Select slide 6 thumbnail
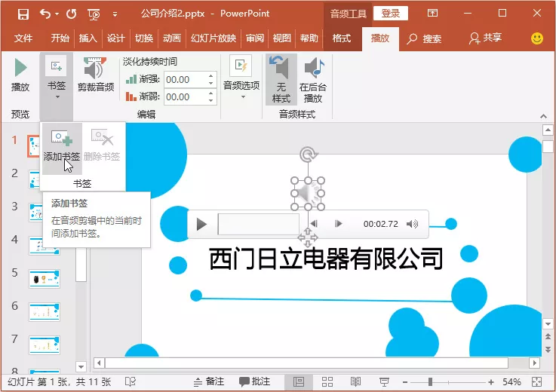The image size is (556, 392). [45, 312]
